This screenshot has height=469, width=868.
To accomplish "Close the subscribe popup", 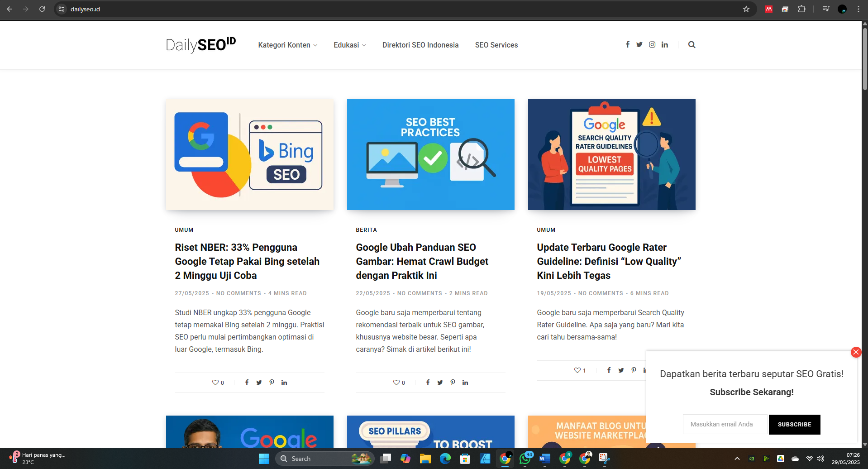I will 856,352.
